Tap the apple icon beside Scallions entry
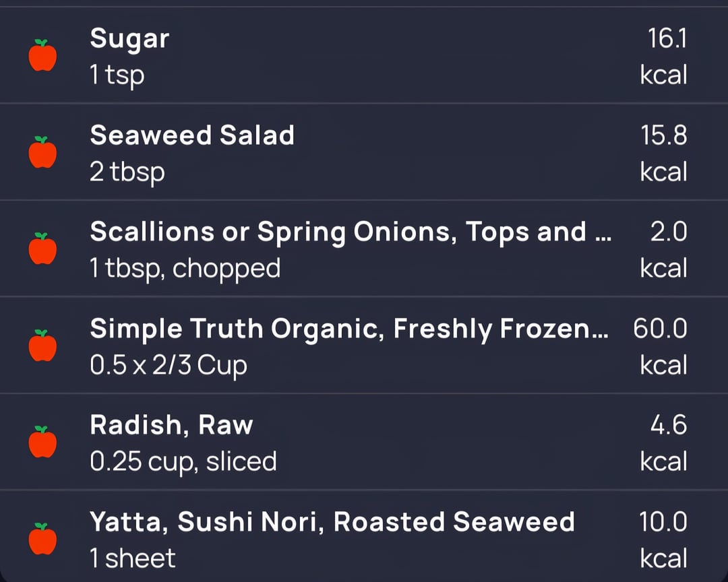The image size is (728, 582). tap(42, 249)
